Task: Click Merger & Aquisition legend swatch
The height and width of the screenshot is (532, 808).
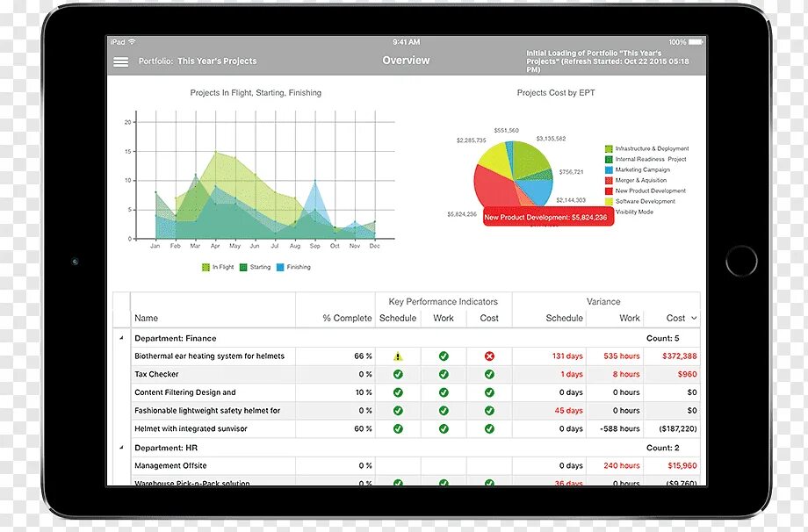Action: coord(610,181)
